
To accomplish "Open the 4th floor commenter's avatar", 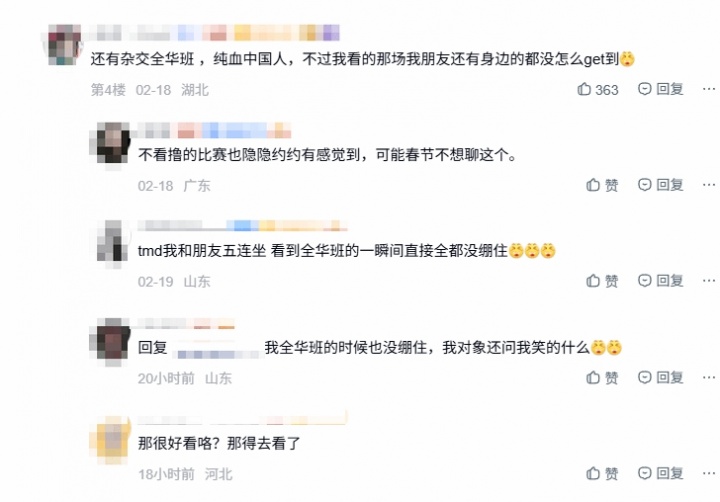I will (x=64, y=45).
